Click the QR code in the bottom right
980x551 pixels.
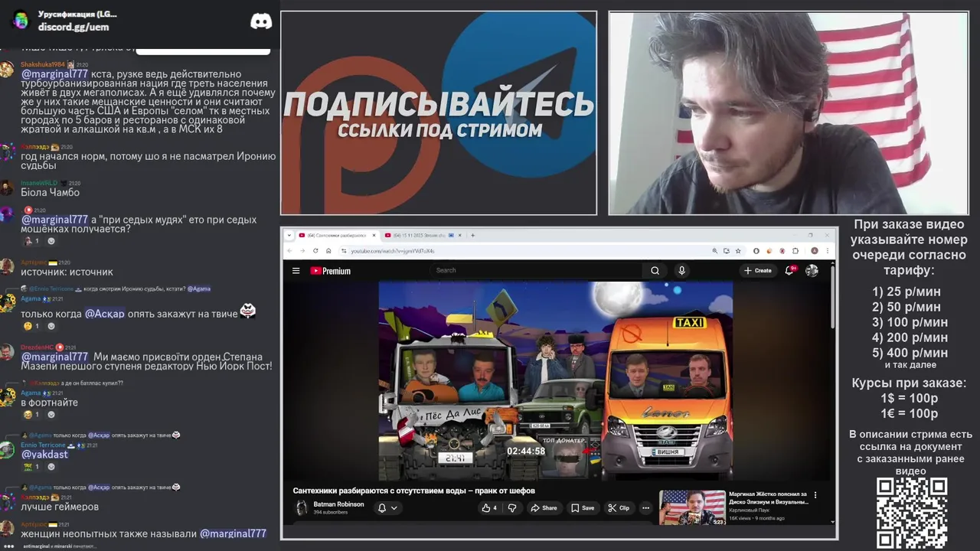pyautogui.click(x=911, y=513)
